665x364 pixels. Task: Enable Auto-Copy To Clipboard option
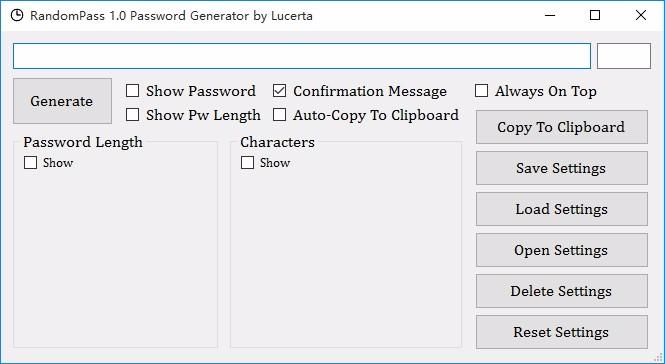point(279,115)
